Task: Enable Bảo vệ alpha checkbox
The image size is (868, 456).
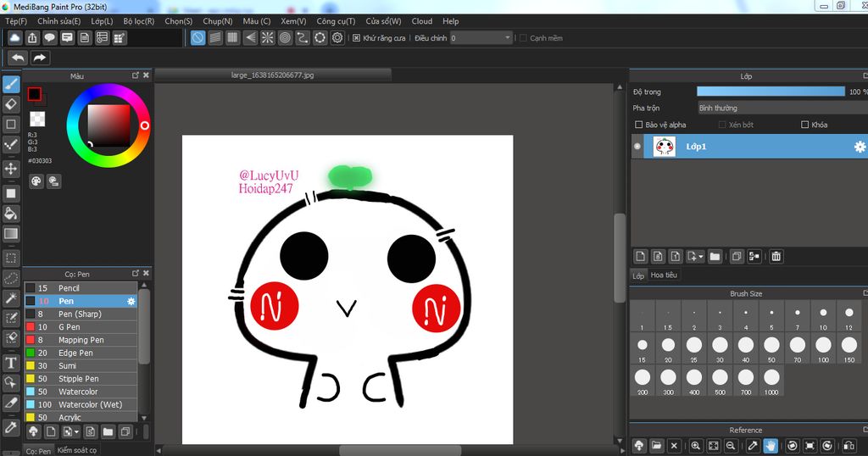Action: (639, 125)
